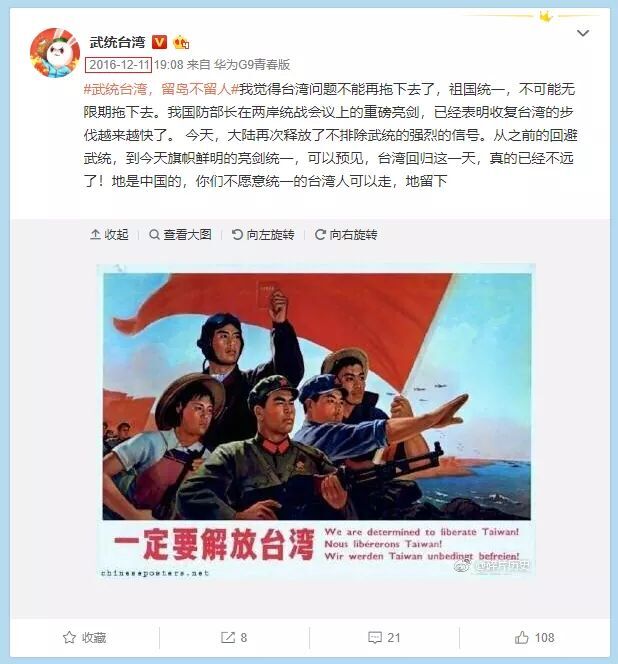Open the poster's rabbit avatar profile picture
Screen dimensions: 618x664
pyautogui.click(x=55, y=53)
